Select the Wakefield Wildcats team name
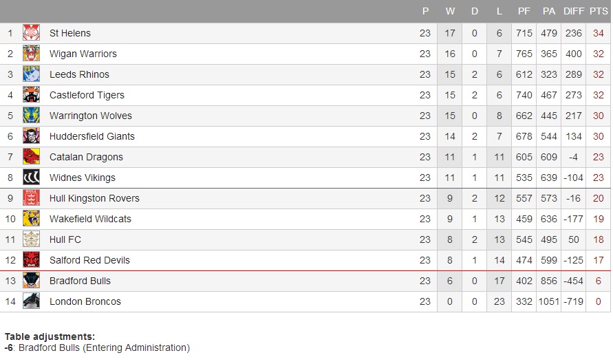 [x=90, y=219]
